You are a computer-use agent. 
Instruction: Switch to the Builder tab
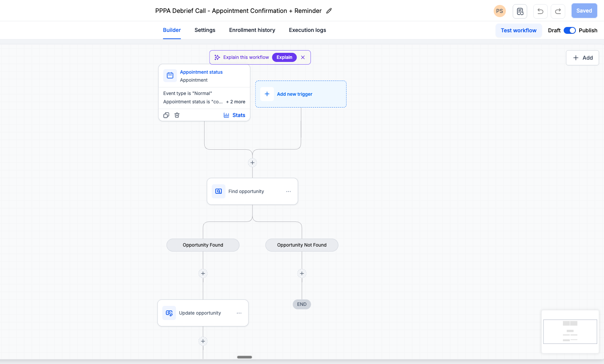pos(172,30)
